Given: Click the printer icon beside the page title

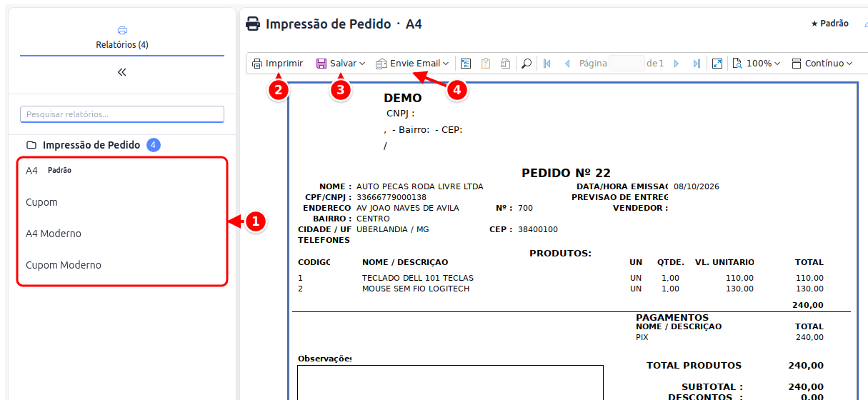Looking at the screenshot, I should (253, 24).
